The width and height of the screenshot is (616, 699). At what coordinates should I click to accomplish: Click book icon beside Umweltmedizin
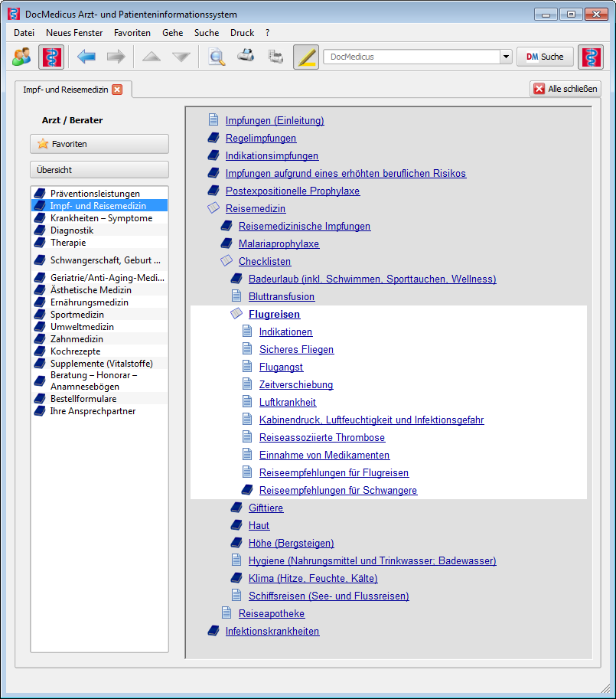click(x=40, y=327)
